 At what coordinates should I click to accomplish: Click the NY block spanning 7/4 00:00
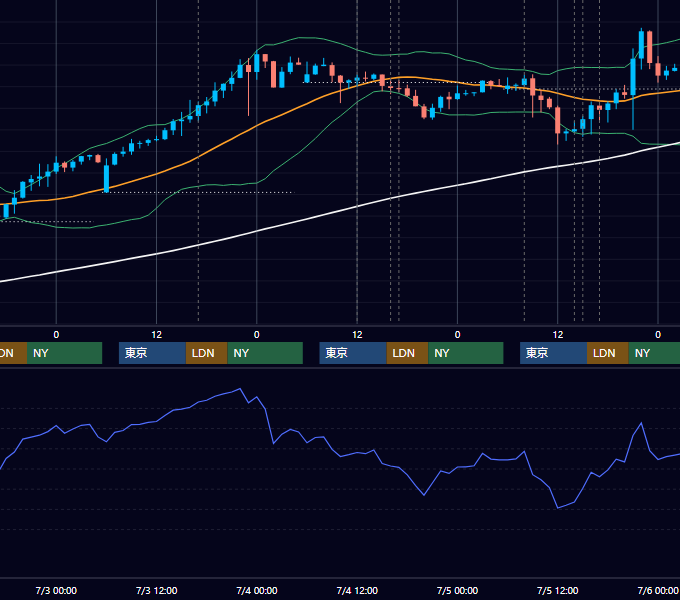coord(265,353)
